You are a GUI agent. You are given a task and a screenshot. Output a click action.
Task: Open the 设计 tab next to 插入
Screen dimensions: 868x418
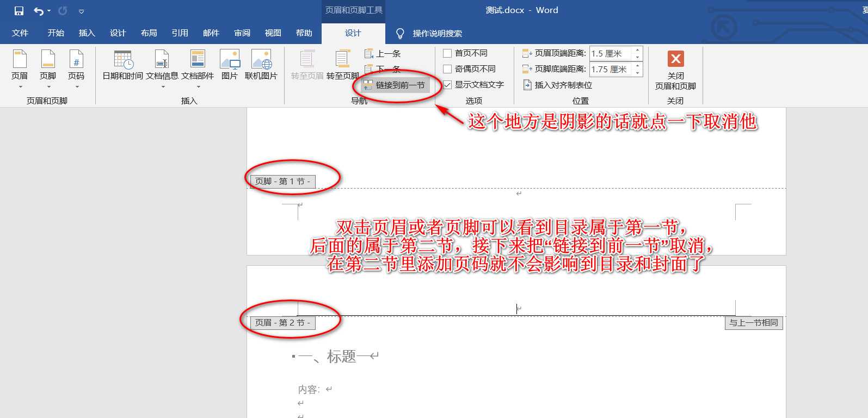tap(118, 33)
